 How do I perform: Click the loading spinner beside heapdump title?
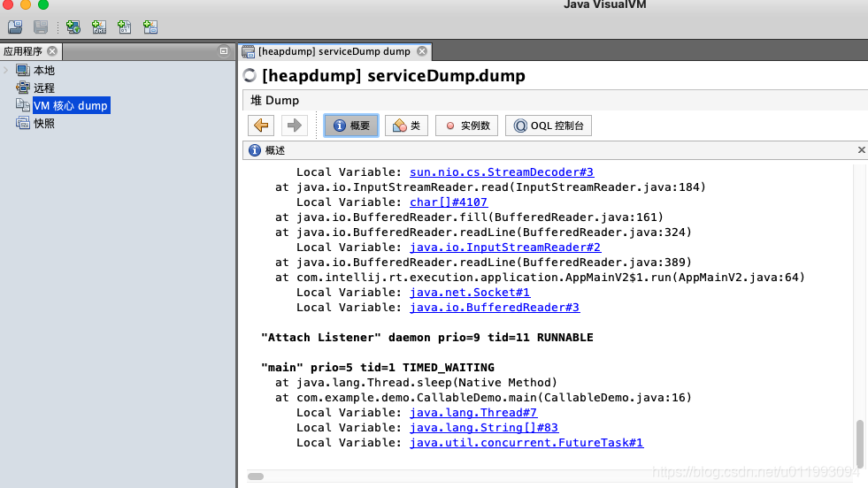pyautogui.click(x=250, y=75)
